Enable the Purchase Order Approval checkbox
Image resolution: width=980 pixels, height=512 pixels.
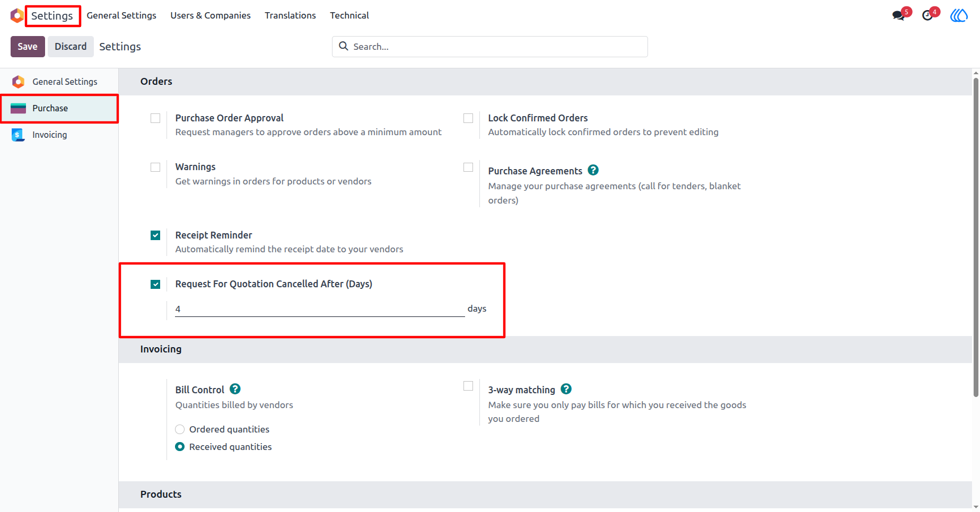coord(155,118)
